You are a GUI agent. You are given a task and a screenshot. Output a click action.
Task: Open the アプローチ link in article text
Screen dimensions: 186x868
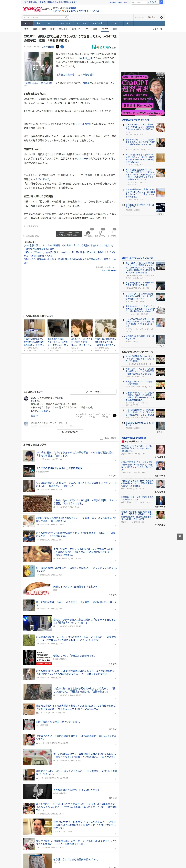pos(82,158)
